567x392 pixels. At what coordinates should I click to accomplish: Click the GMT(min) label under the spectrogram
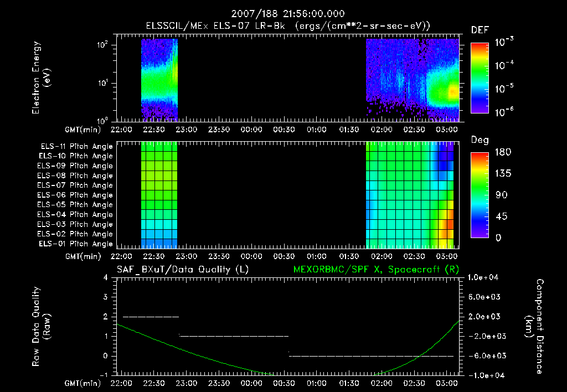tap(83, 130)
